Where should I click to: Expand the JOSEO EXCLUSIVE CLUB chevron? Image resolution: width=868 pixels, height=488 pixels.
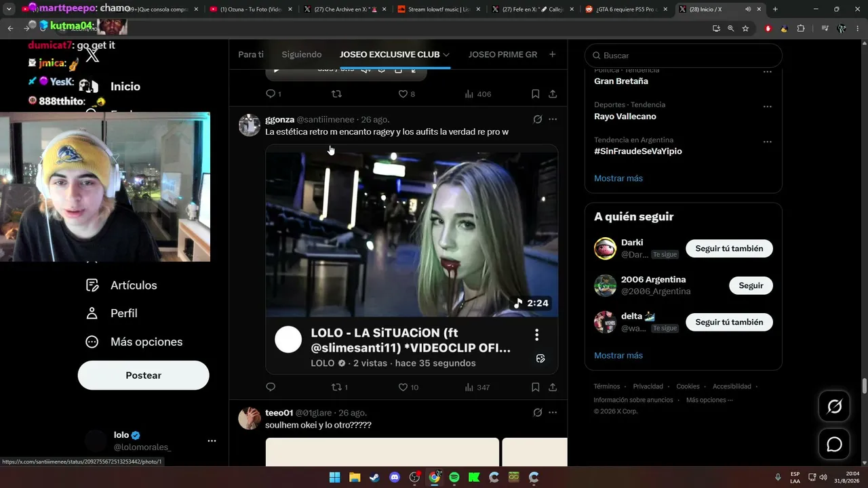446,54
